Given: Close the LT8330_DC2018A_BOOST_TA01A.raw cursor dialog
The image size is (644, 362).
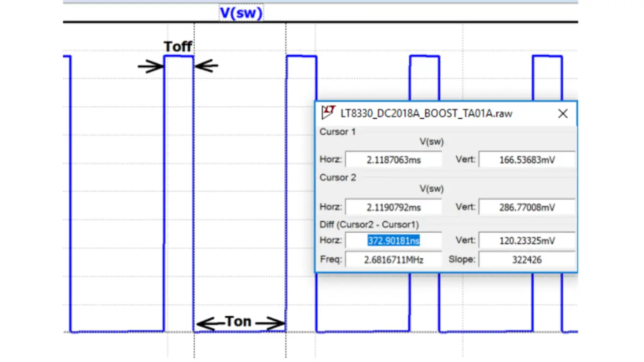Looking at the screenshot, I should (x=563, y=114).
